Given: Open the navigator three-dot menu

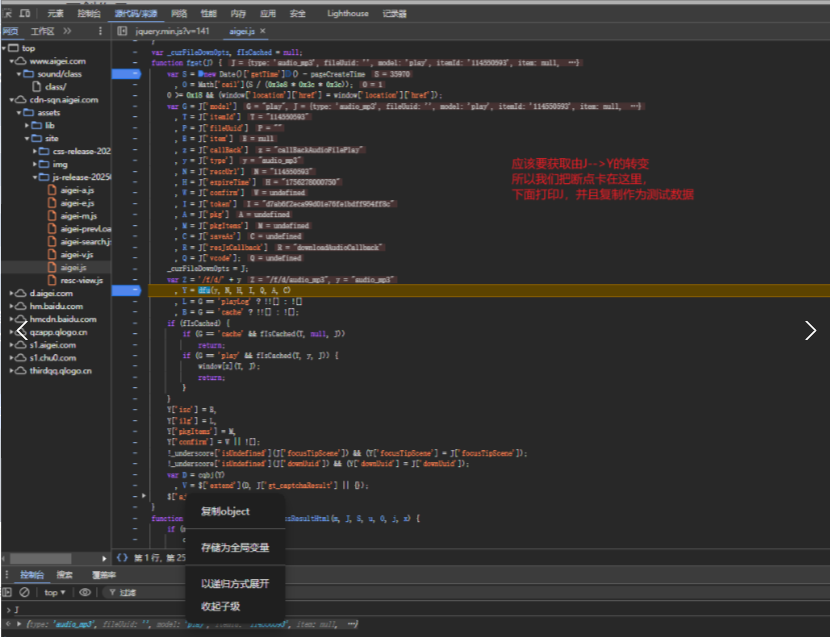Looking at the screenshot, I should point(100,31).
